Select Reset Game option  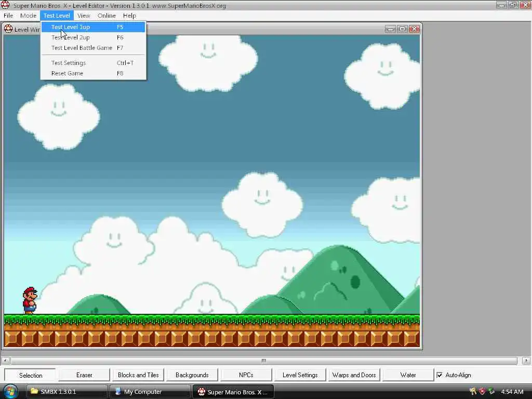pos(94,73)
